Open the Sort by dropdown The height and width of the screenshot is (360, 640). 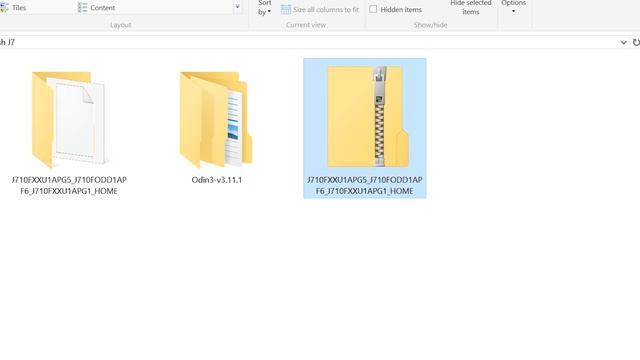(x=264, y=8)
